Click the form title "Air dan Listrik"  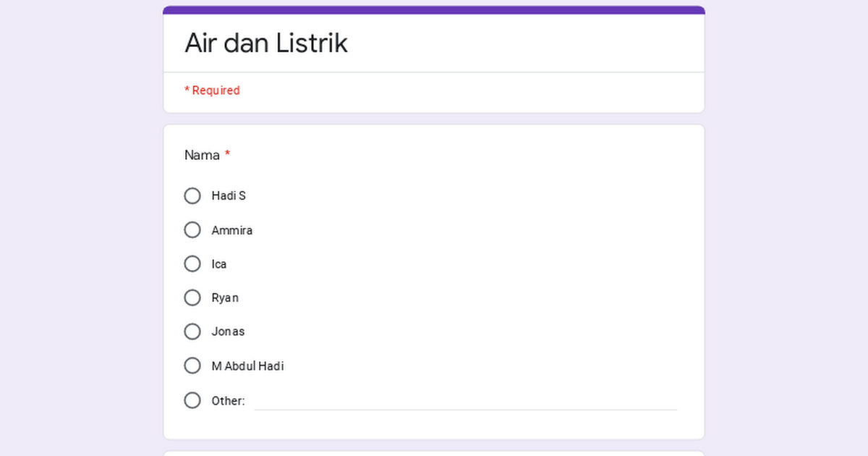(266, 43)
